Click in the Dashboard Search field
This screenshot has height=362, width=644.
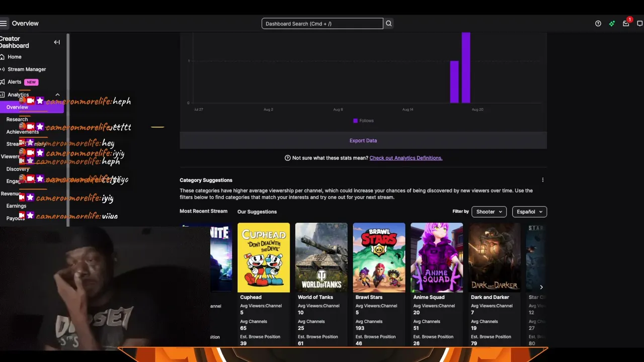pyautogui.click(x=322, y=24)
